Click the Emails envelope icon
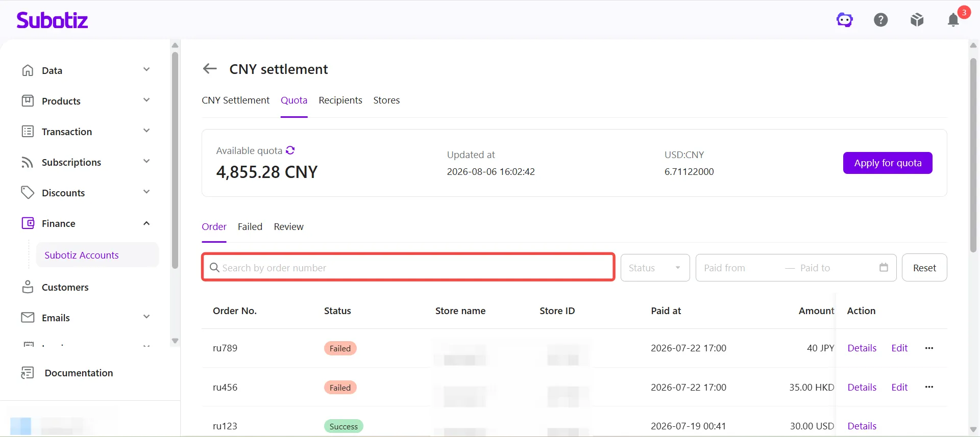980x437 pixels. (28, 318)
